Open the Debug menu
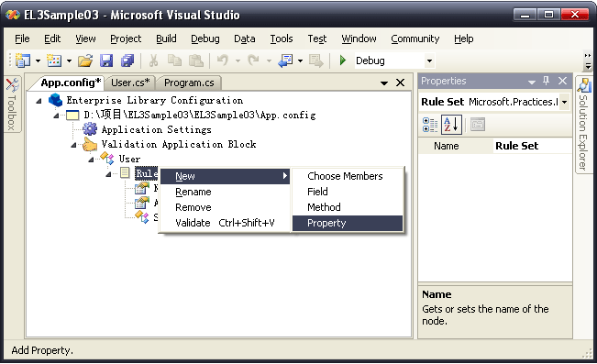The height and width of the screenshot is (364, 597). coord(205,39)
